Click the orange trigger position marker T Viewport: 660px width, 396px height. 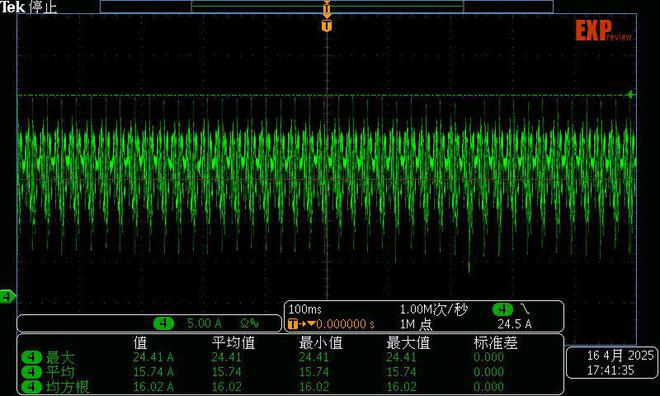point(327,26)
